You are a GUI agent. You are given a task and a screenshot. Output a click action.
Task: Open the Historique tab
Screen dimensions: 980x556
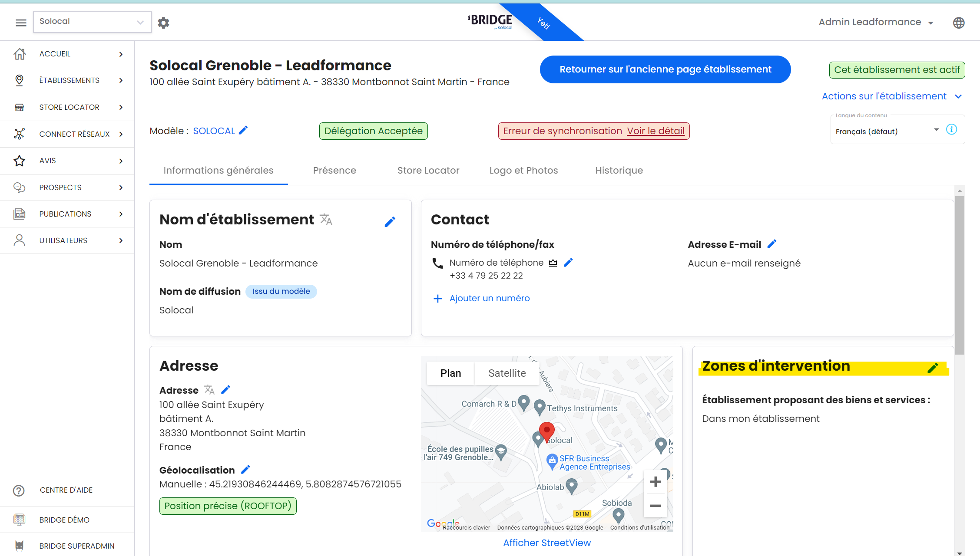tap(619, 171)
